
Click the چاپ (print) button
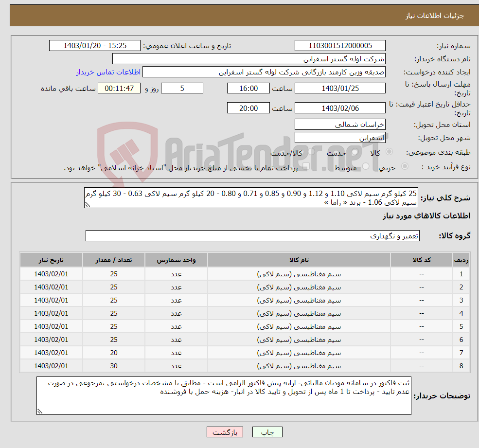pos(267,432)
